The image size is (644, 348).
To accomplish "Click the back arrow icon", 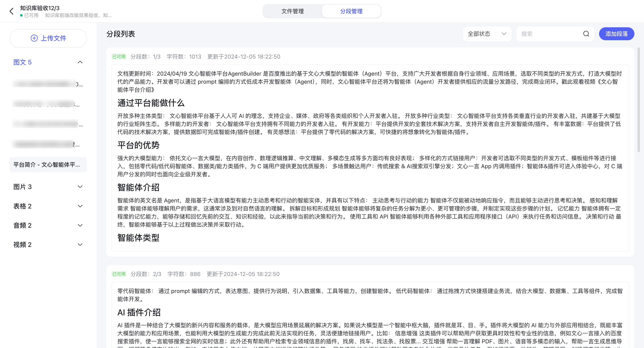I will click(x=11, y=11).
